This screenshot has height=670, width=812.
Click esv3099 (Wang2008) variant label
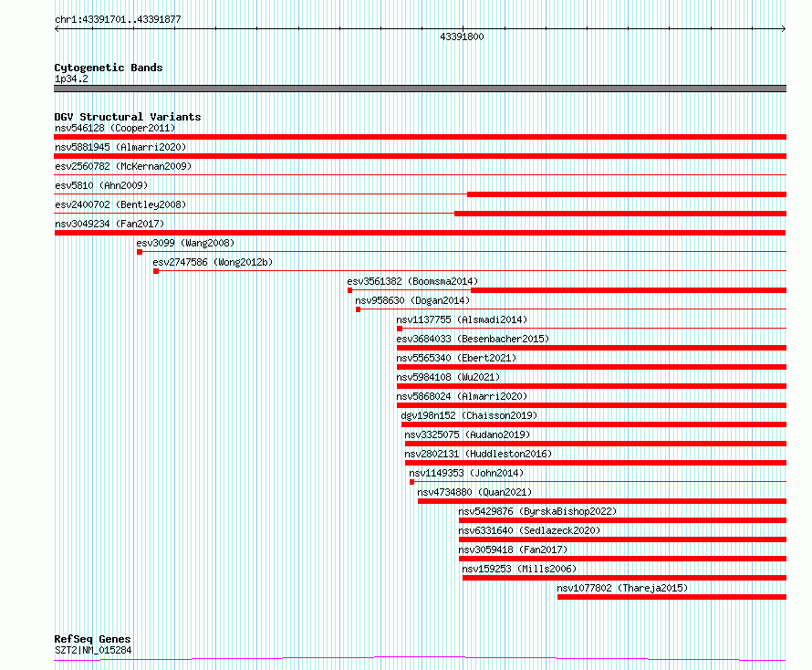pos(185,243)
